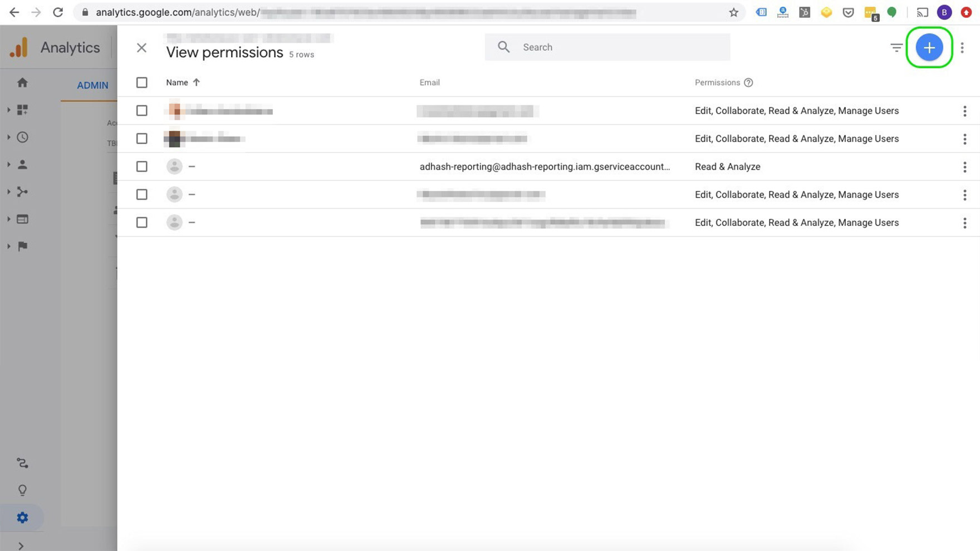Image resolution: width=980 pixels, height=551 pixels.
Task: Switch to the ADMIN tab
Action: 92,85
